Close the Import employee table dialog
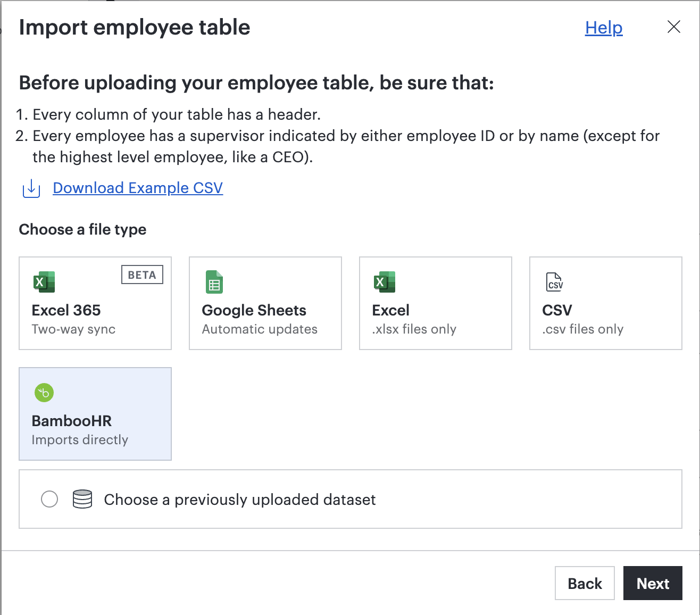The height and width of the screenshot is (615, 700). [x=674, y=27]
